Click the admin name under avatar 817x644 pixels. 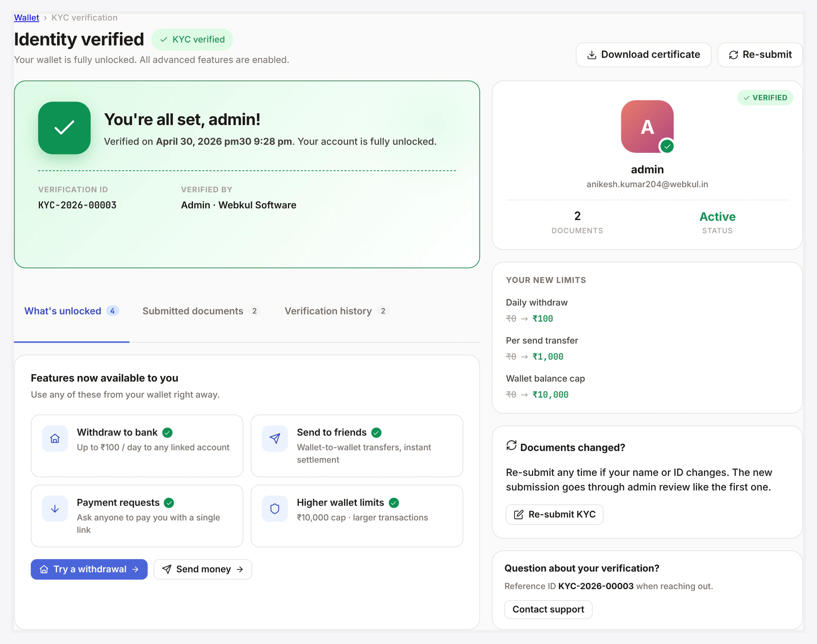(x=647, y=169)
